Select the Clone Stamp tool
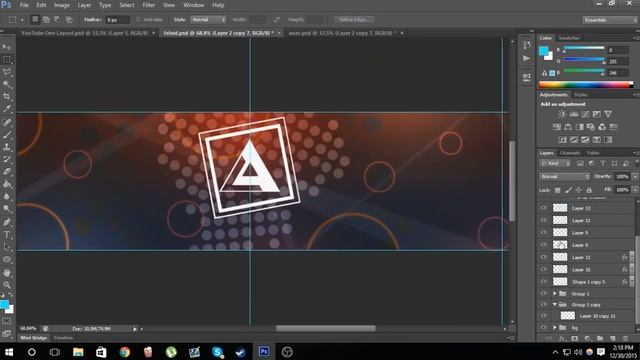Image resolution: width=640 pixels, height=360 pixels. point(7,147)
